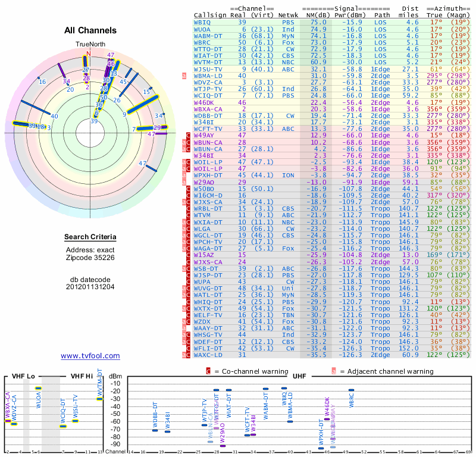
Task: Click the co-channel warning icon beside W49AY
Action: pos(188,136)
